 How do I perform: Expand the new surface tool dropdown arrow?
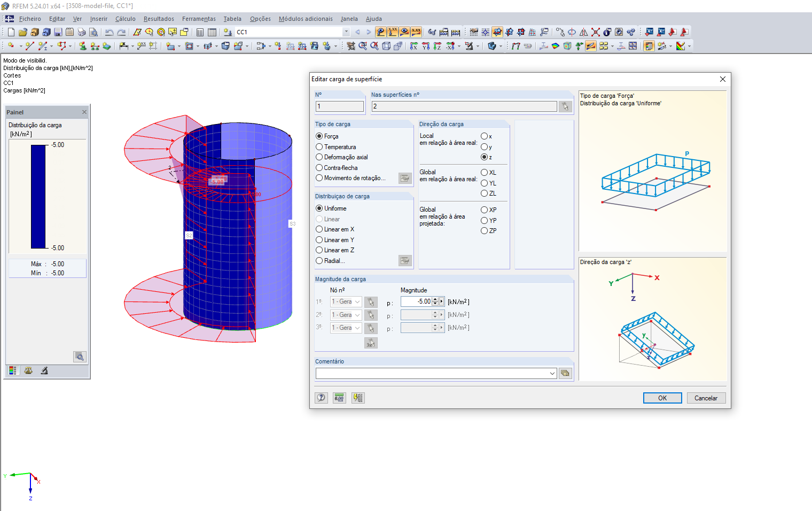(179, 47)
